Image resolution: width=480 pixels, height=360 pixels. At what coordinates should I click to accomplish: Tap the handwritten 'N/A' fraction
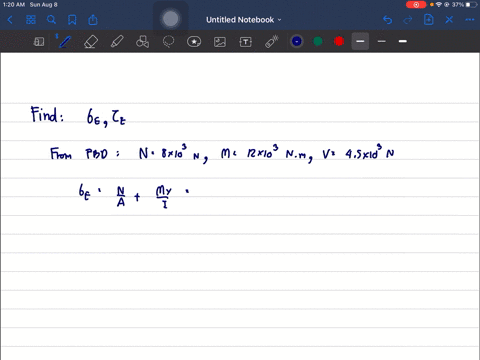click(121, 197)
